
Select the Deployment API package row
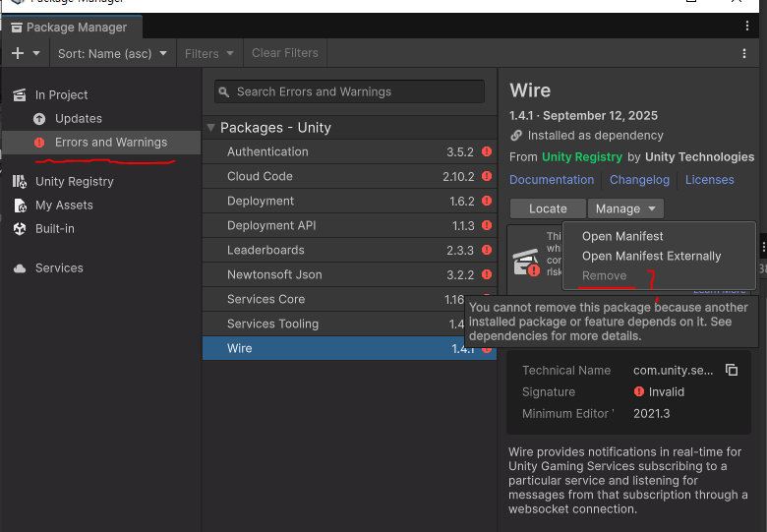click(x=349, y=225)
